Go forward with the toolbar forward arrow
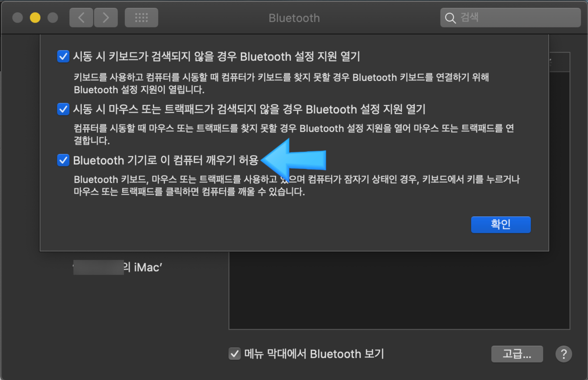Screen dimensions: 588x380 click(x=105, y=18)
